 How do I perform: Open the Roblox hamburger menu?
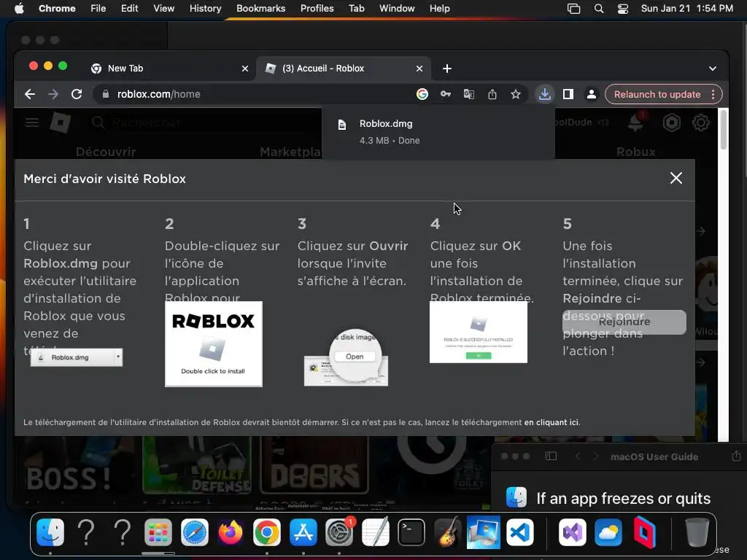(32, 122)
